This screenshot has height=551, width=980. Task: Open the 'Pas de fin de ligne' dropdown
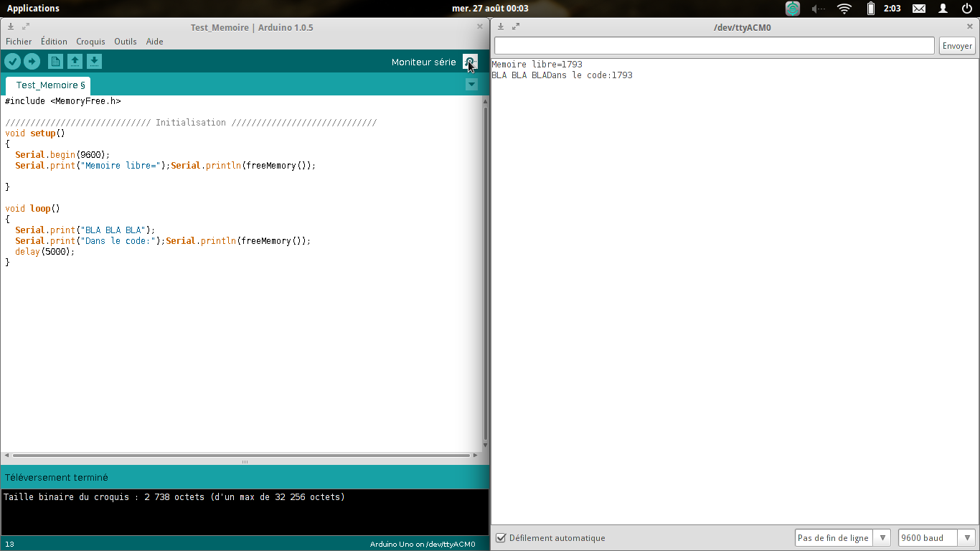click(843, 538)
